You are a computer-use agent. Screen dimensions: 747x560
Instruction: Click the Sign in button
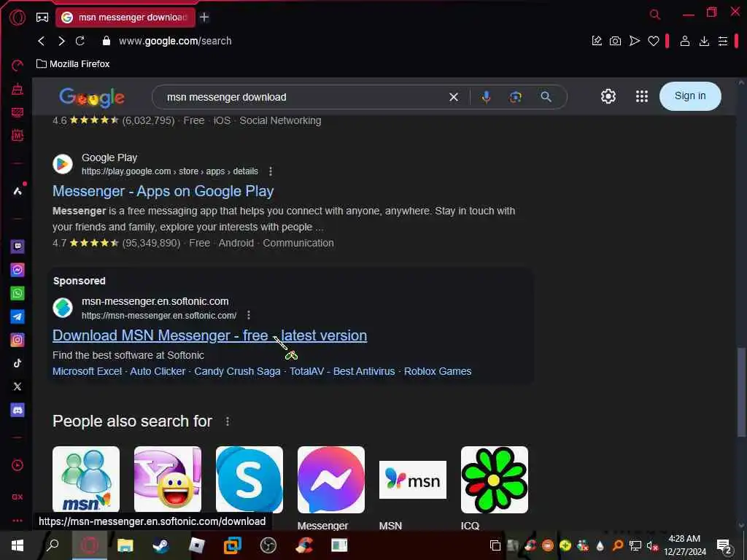[690, 96]
